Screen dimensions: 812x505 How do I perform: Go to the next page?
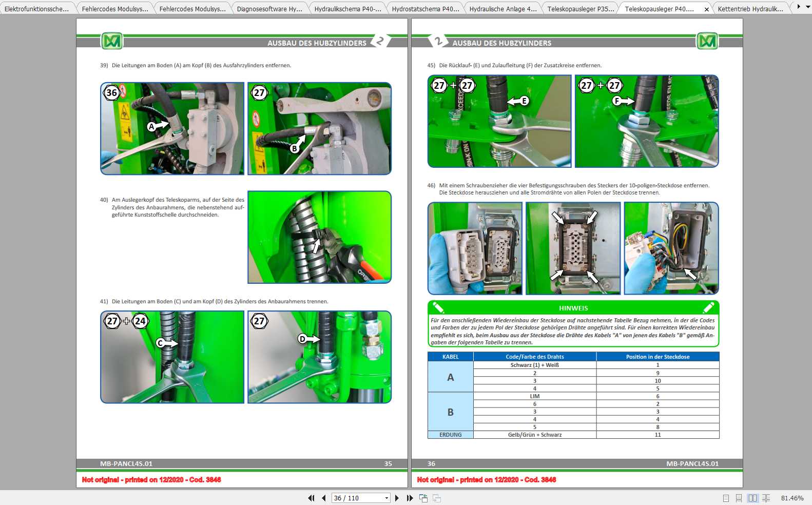(x=397, y=498)
